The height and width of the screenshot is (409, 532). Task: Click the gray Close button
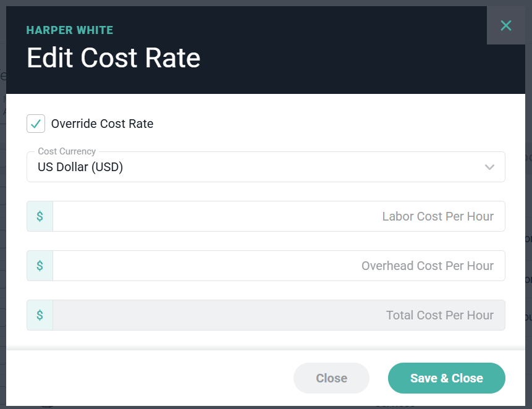(331, 378)
